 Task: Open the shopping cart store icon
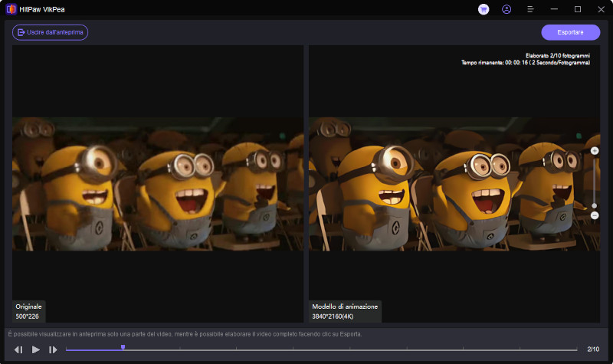click(x=484, y=9)
